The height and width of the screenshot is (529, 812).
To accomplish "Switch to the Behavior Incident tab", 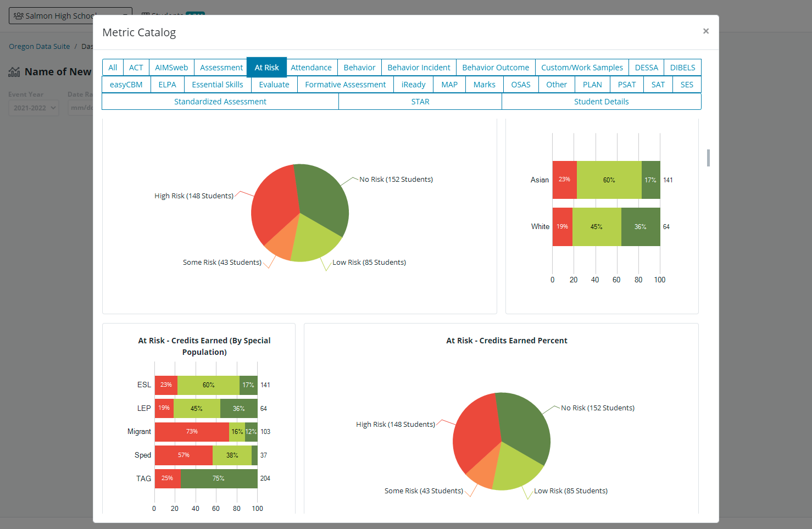I will point(419,68).
